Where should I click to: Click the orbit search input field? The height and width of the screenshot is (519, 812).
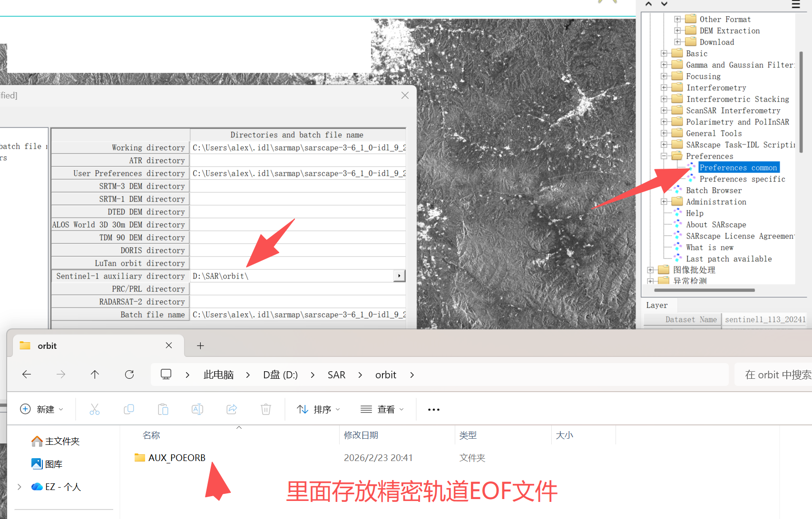tap(774, 375)
